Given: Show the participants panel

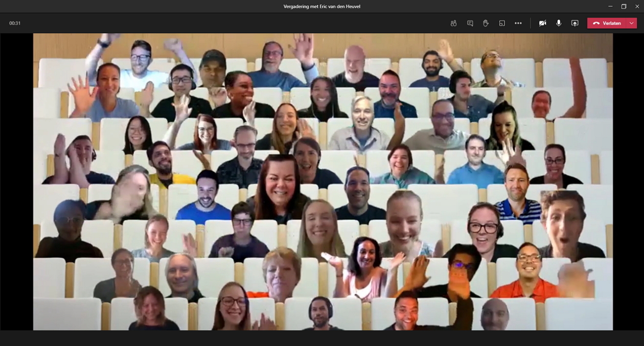Looking at the screenshot, I should click(453, 23).
